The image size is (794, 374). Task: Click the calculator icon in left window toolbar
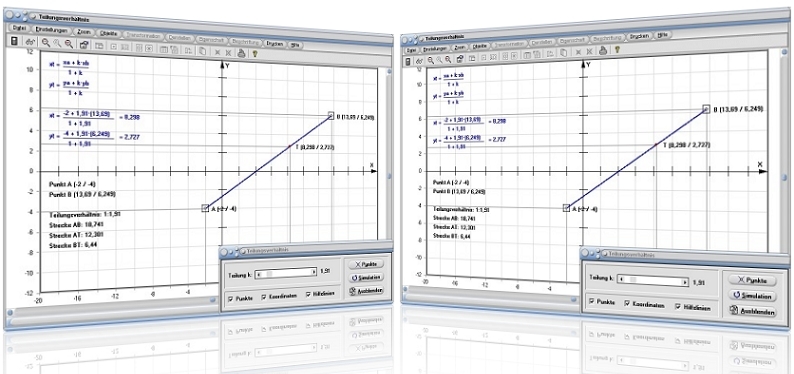(15, 41)
